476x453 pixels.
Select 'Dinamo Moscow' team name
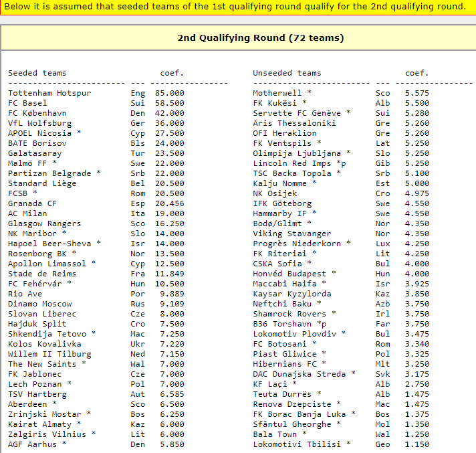pyautogui.click(x=39, y=304)
